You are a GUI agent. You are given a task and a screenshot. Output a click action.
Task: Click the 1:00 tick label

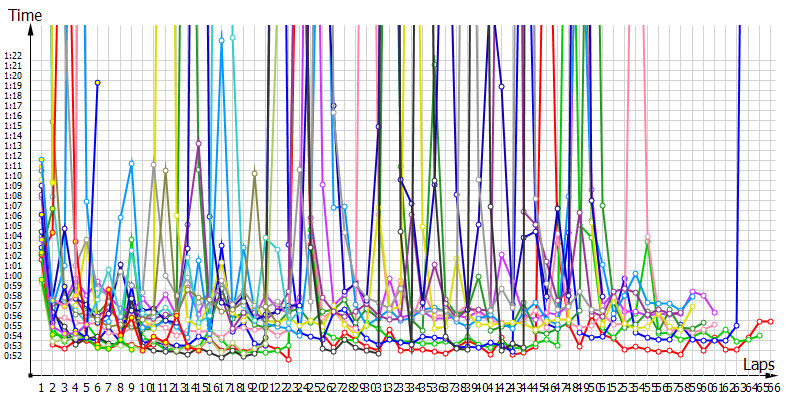pyautogui.click(x=13, y=276)
